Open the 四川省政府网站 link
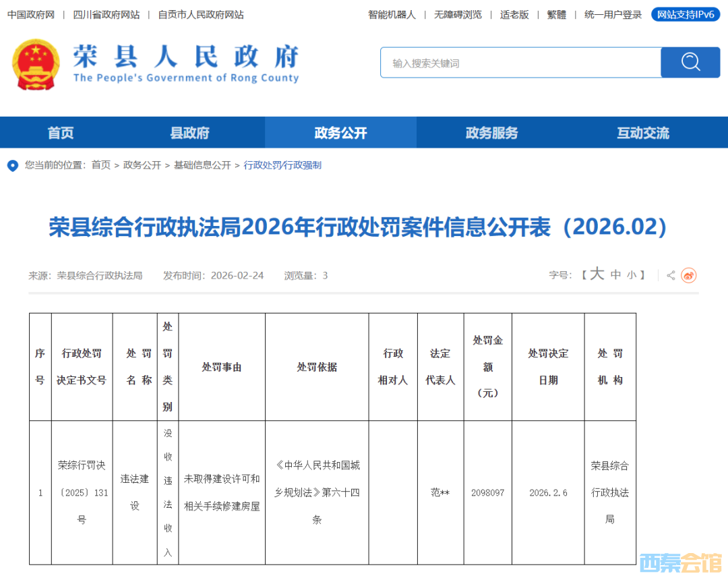 point(107,14)
